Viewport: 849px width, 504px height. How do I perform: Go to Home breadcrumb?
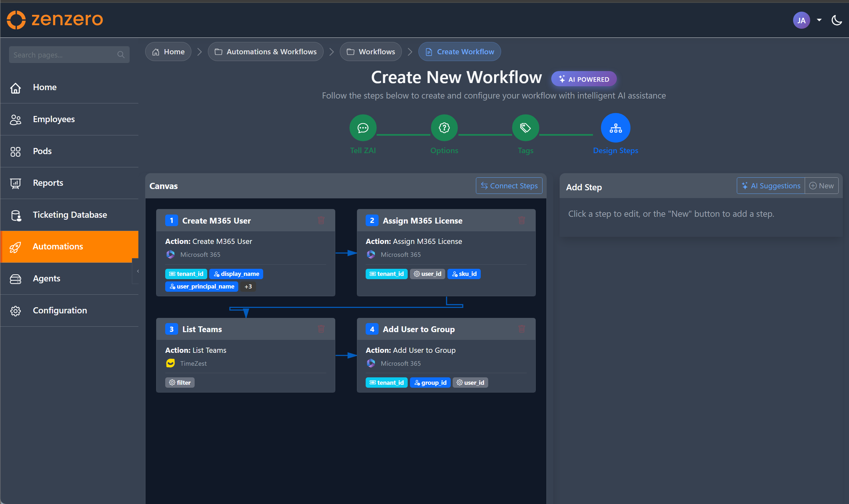pos(168,52)
